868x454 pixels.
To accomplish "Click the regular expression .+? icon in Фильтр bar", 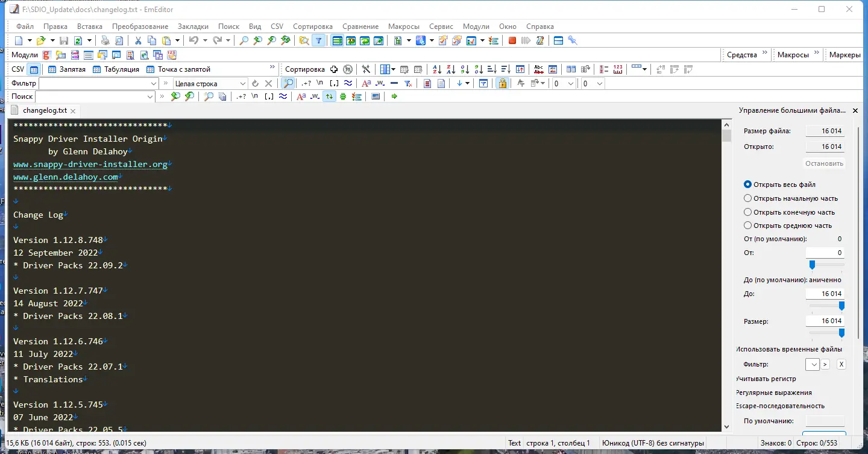I will tap(306, 83).
